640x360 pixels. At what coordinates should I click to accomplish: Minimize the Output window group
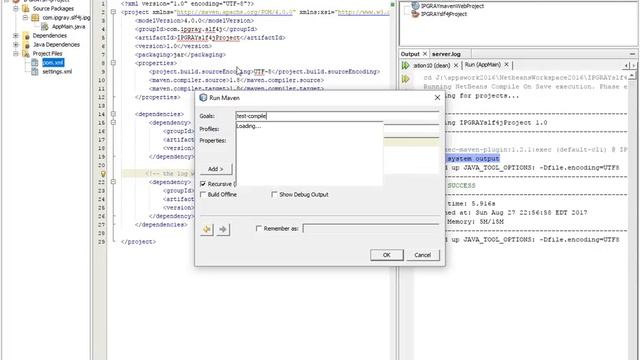click(x=632, y=54)
